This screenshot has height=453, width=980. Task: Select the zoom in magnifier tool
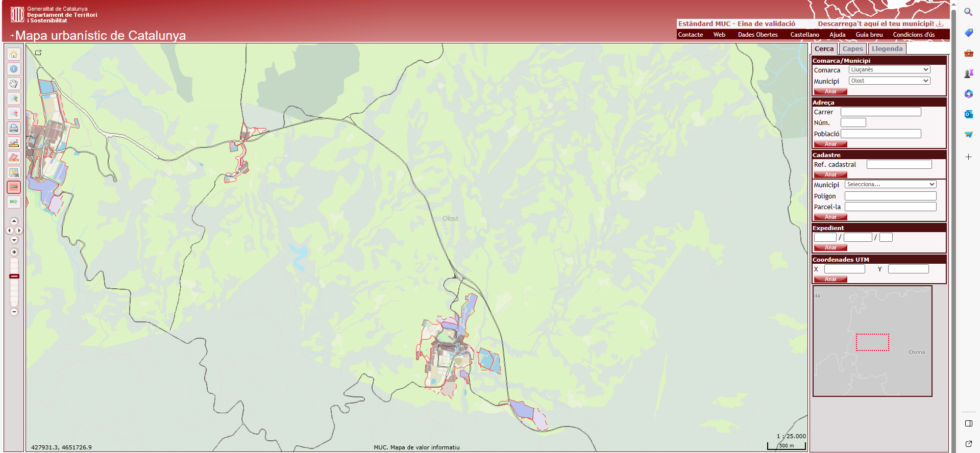tap(14, 98)
